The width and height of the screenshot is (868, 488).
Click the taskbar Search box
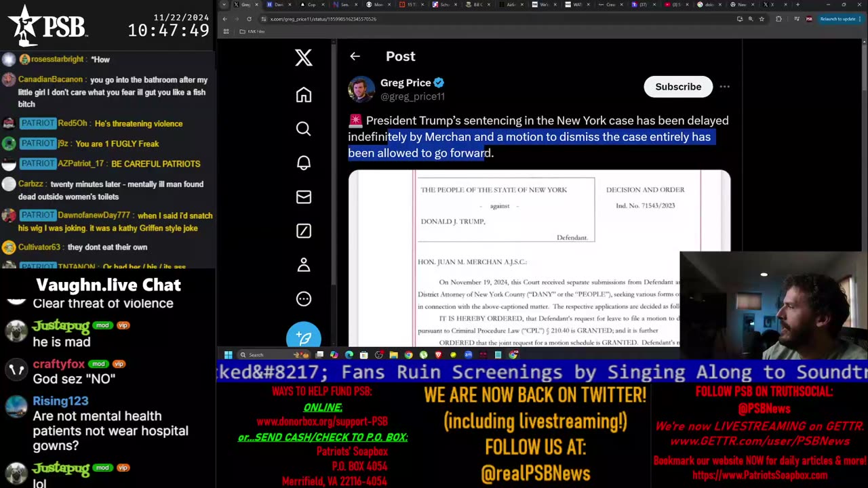tap(273, 354)
